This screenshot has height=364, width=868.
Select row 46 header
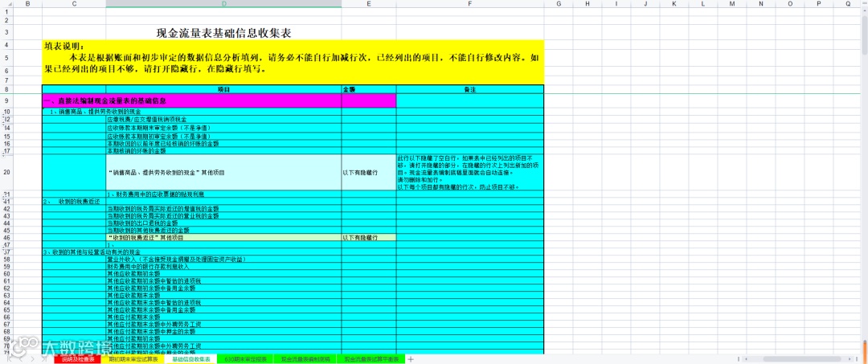(6, 237)
